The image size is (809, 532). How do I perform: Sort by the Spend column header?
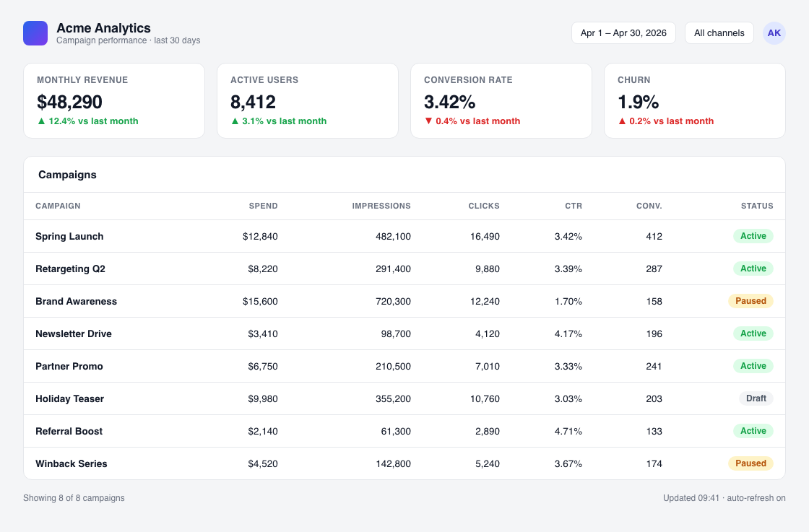point(263,206)
